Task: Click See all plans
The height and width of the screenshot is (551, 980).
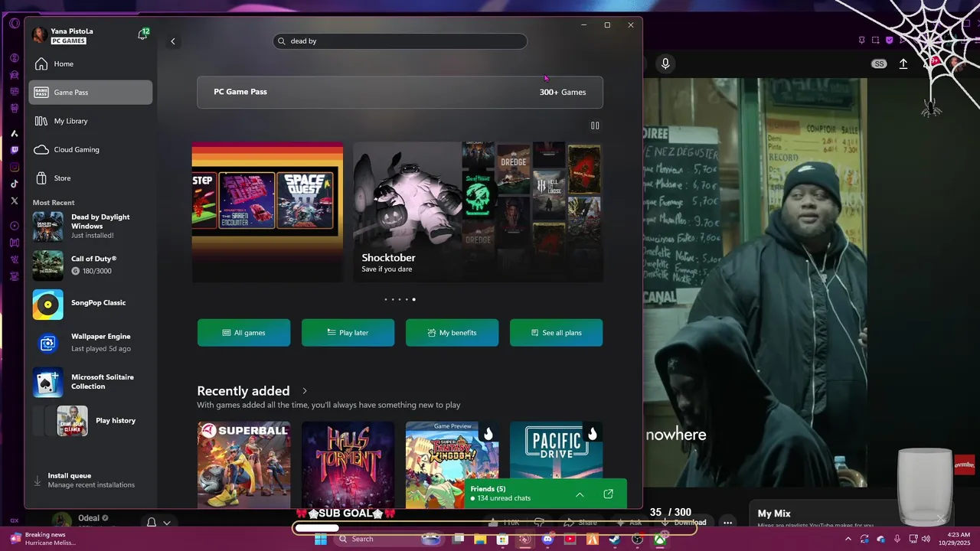Action: (x=556, y=333)
